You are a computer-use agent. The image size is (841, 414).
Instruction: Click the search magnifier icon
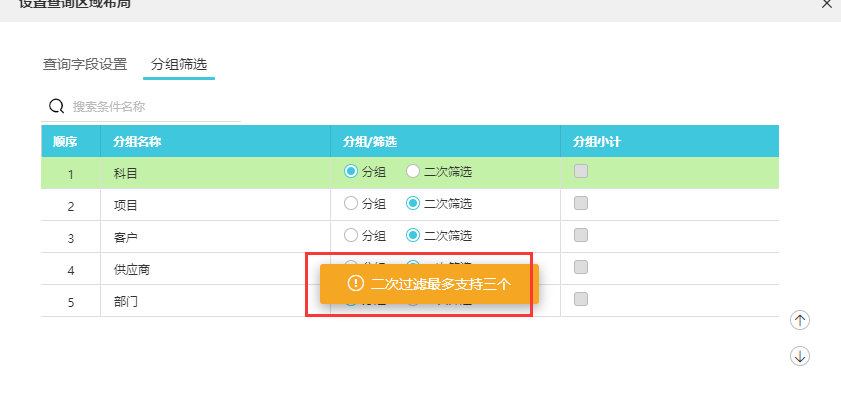pos(56,106)
